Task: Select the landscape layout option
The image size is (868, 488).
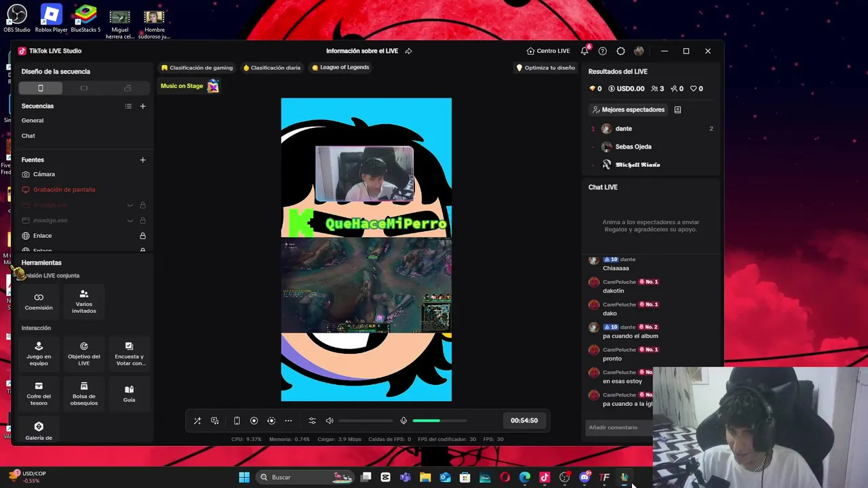Action: 84,88
